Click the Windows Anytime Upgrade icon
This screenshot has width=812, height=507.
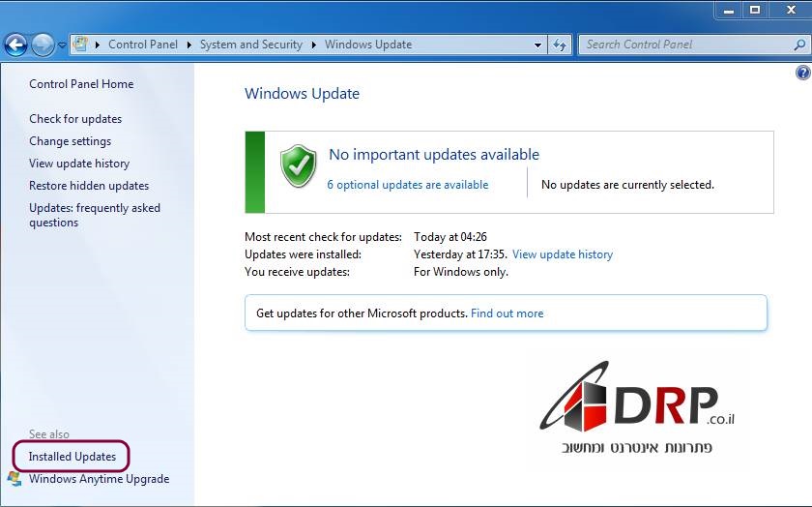pyautogui.click(x=14, y=479)
